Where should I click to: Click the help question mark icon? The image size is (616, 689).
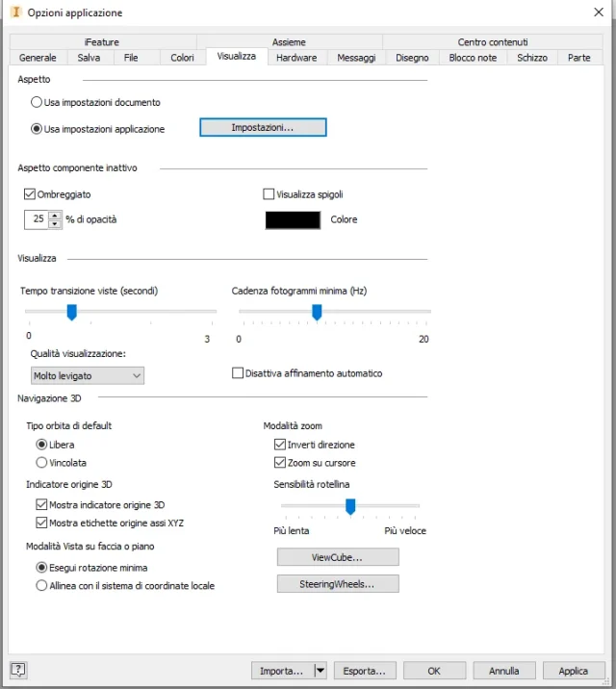(18, 670)
